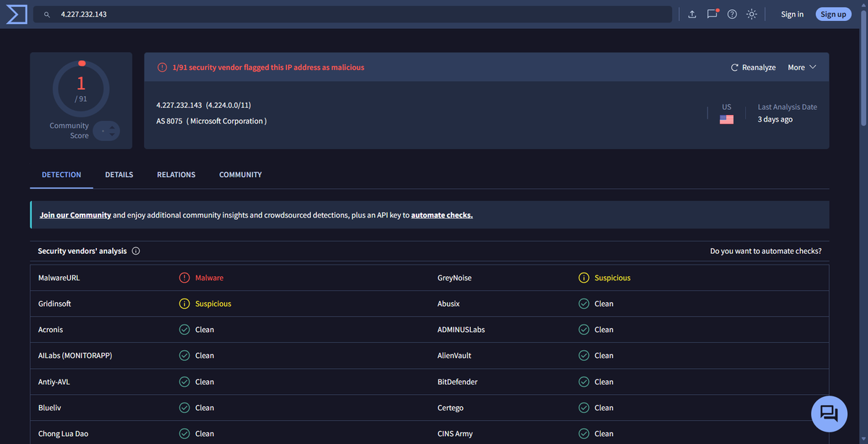The height and width of the screenshot is (444, 868).
Task: Click the Gridinsoft vendor name
Action: click(54, 304)
